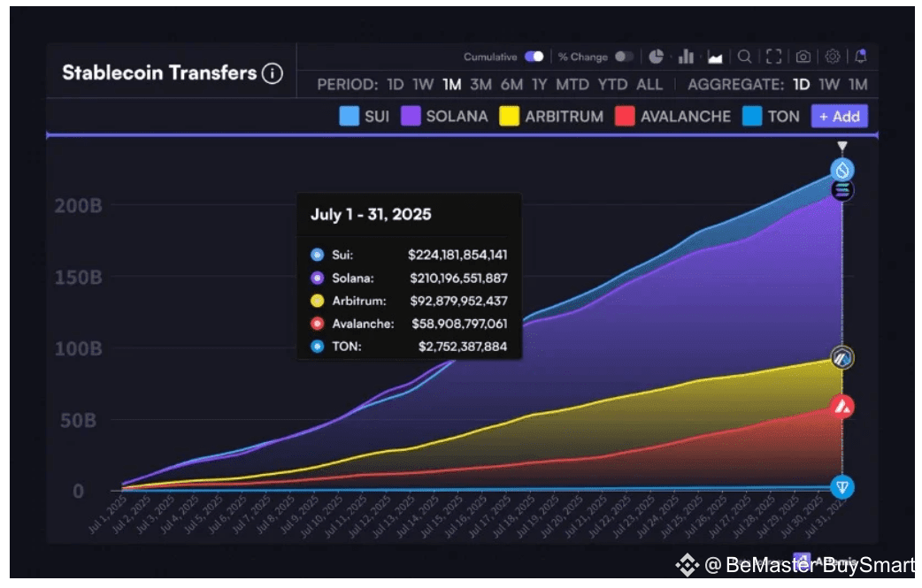Toggle the % Change switch
The height and width of the screenshot is (588, 922).
pyautogui.click(x=624, y=57)
